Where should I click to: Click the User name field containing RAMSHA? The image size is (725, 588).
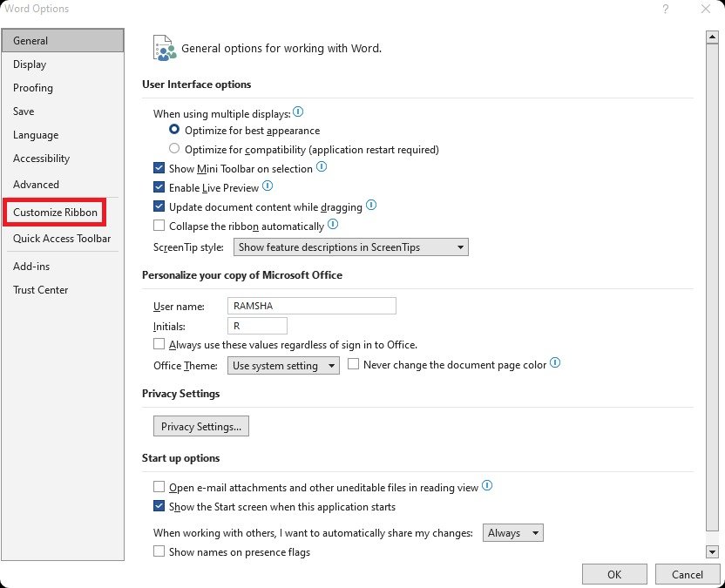tap(312, 306)
